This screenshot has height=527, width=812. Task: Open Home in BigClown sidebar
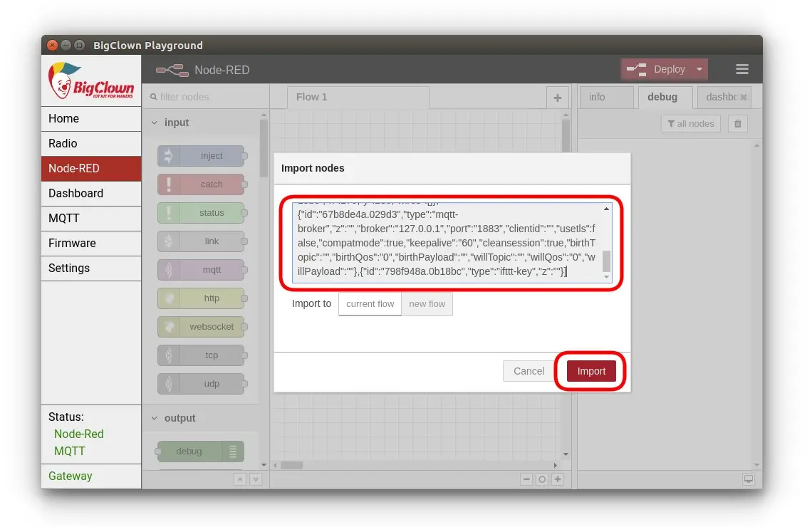[91, 118]
